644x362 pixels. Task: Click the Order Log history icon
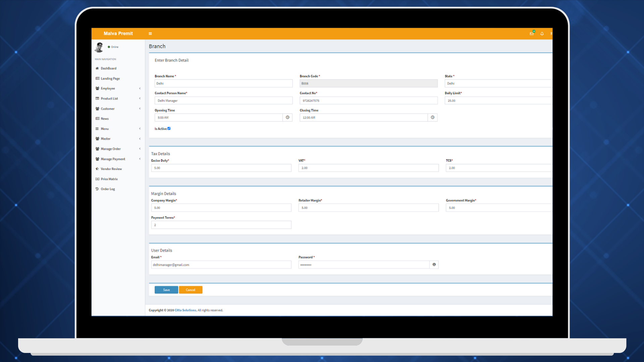(x=97, y=189)
